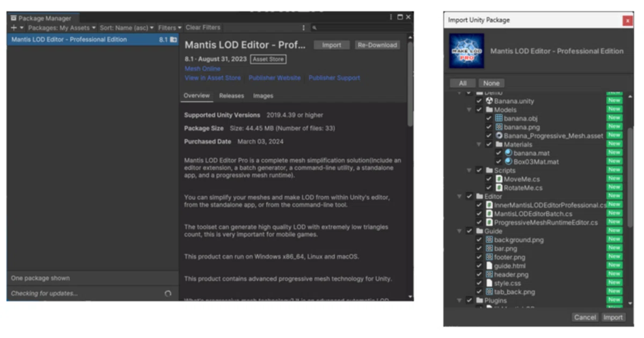Click the add package plus icon

pos(14,27)
